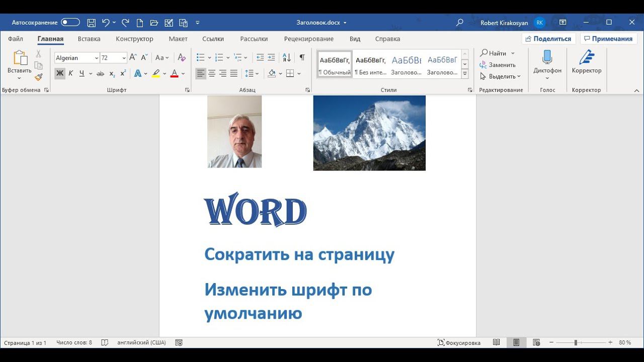Click the Диктофон microphone icon
The height and width of the screenshot is (362, 644).
click(x=547, y=57)
